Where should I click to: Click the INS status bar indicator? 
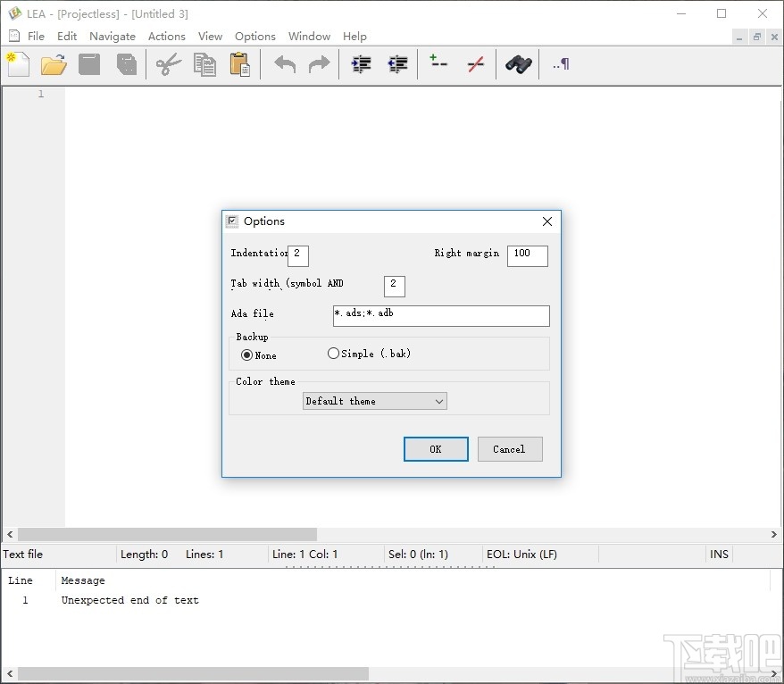tap(719, 554)
